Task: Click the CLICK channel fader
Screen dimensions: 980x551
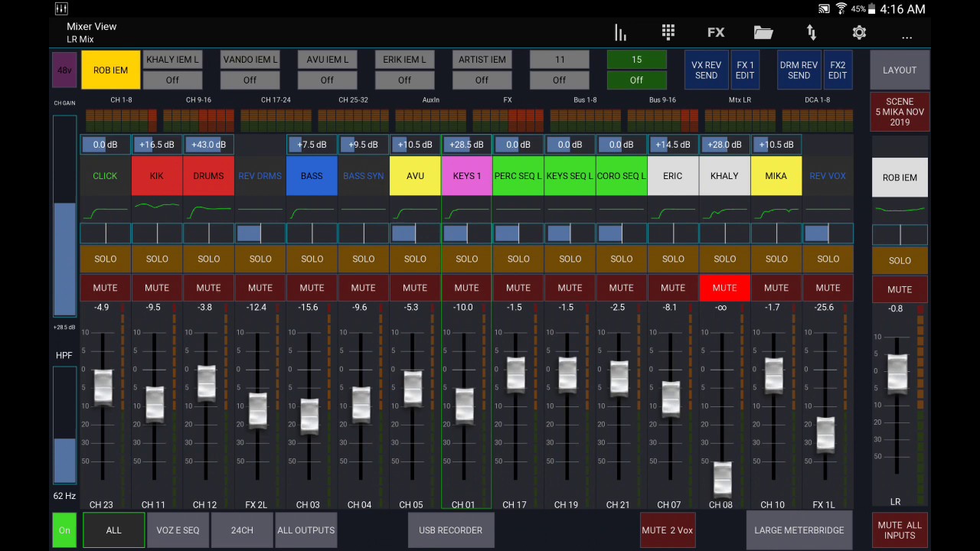Action: pos(103,386)
